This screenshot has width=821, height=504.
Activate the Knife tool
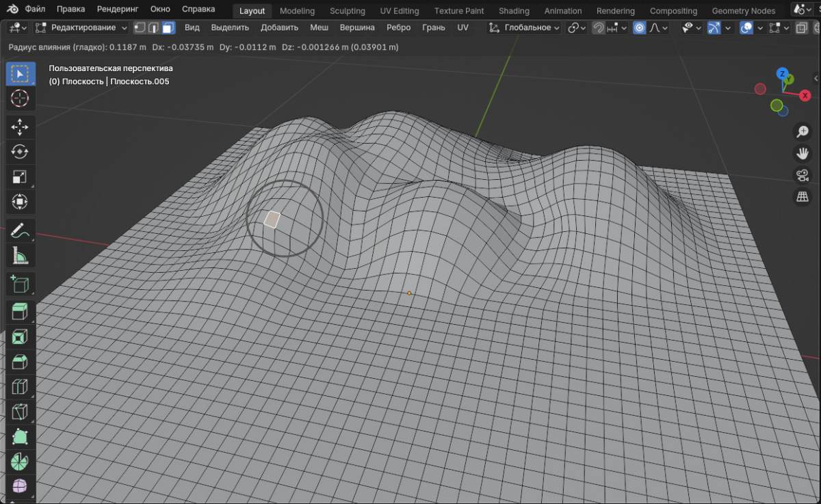(20, 412)
